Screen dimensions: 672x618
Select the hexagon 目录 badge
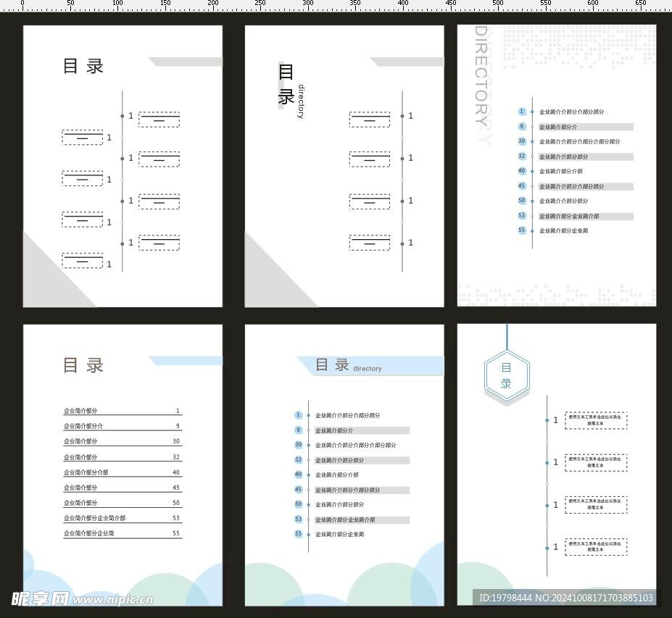(507, 375)
